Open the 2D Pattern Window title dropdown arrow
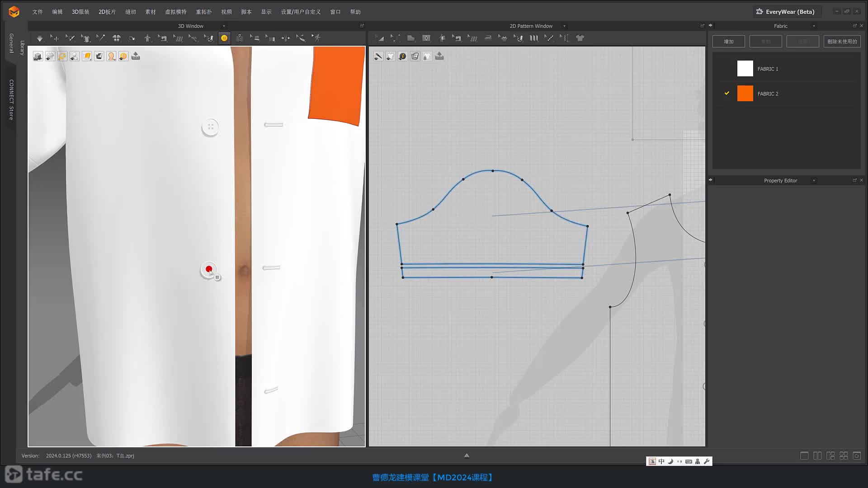The image size is (868, 488). [564, 26]
